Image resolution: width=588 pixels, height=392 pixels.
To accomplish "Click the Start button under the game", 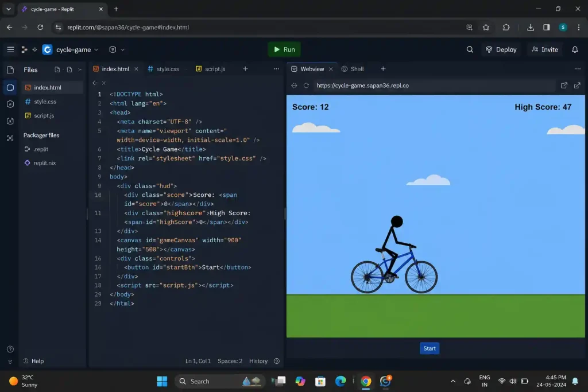I will pos(430,348).
